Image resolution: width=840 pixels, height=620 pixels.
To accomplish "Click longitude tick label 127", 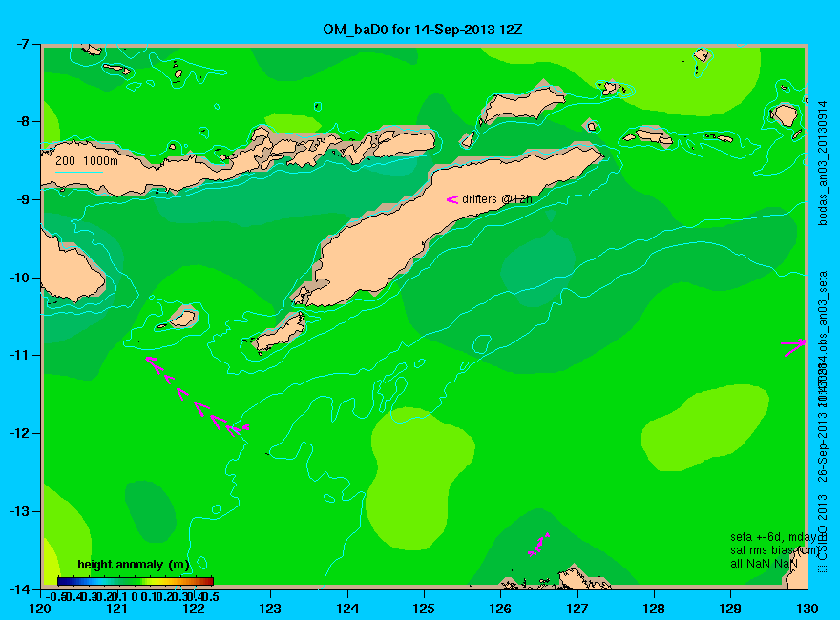I will tap(577, 609).
